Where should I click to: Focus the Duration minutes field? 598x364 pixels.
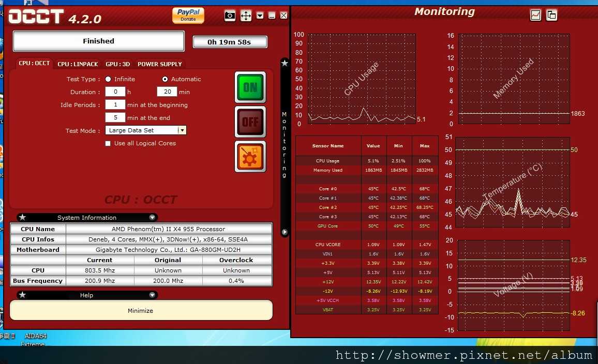[x=167, y=92]
